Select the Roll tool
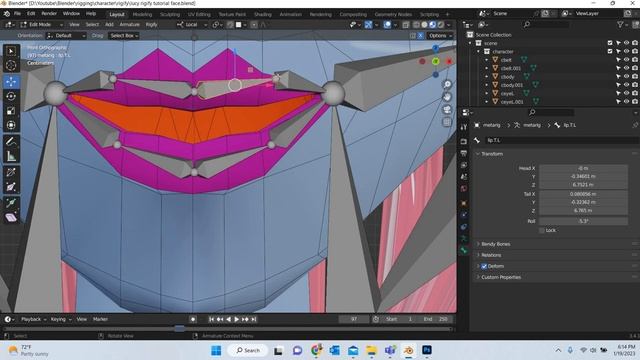640x360 pixels. 11,173
